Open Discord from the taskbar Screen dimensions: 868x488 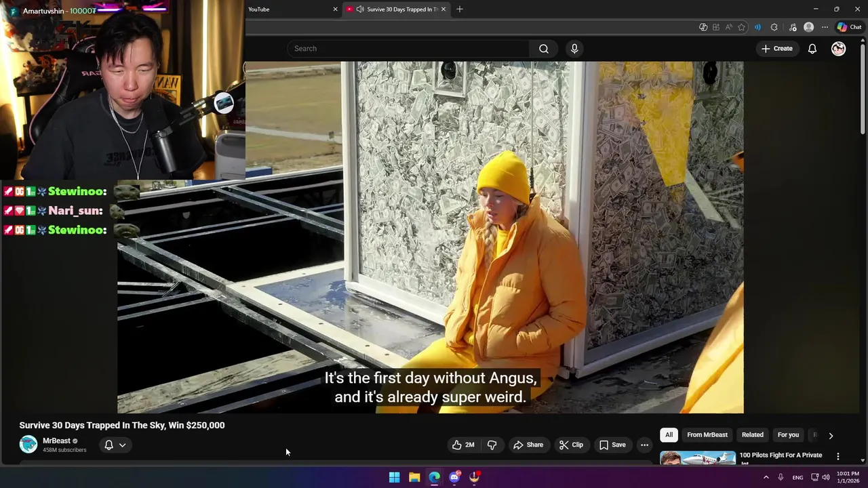click(x=454, y=477)
